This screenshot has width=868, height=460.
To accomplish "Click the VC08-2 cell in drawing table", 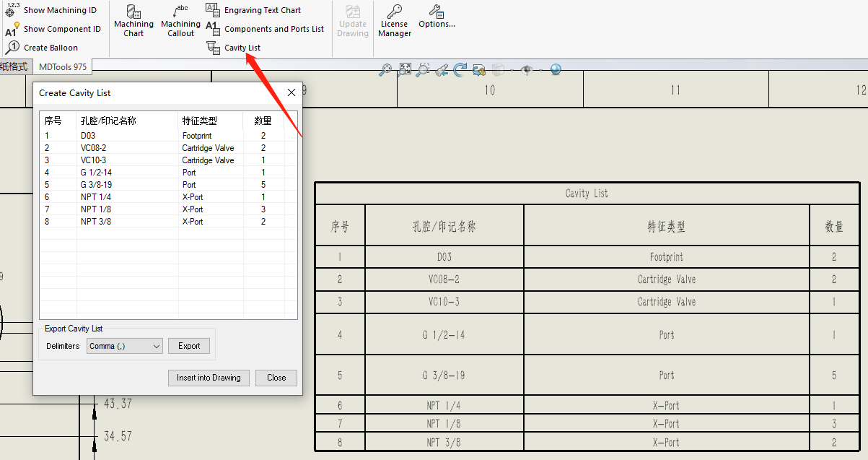I will pos(444,279).
